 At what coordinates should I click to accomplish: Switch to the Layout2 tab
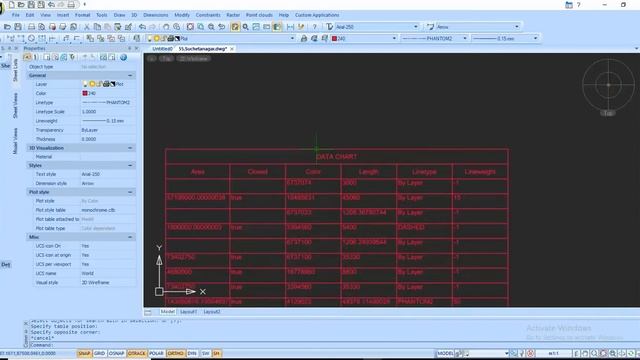click(x=212, y=312)
